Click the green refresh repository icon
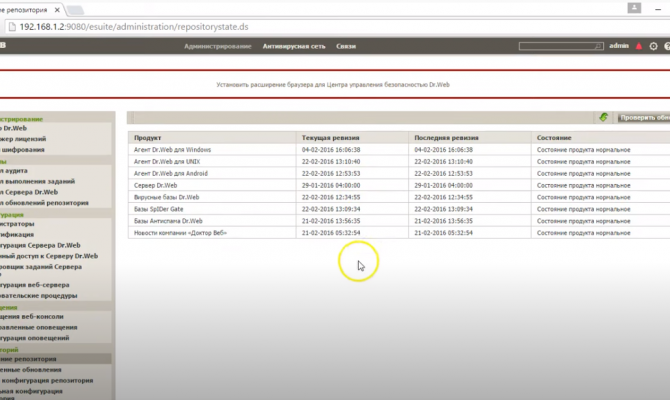The width and height of the screenshot is (670, 400). pos(603,117)
